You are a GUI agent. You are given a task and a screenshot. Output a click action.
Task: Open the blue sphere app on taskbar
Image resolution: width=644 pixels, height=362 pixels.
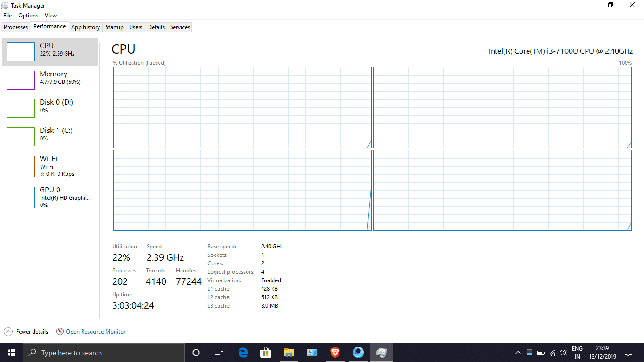tap(358, 353)
